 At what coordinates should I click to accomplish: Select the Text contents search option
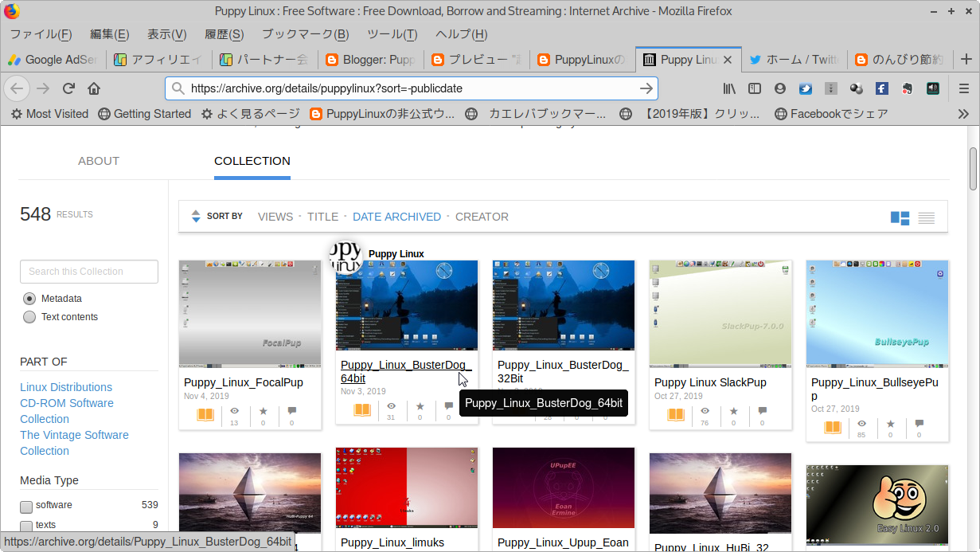pyautogui.click(x=29, y=317)
